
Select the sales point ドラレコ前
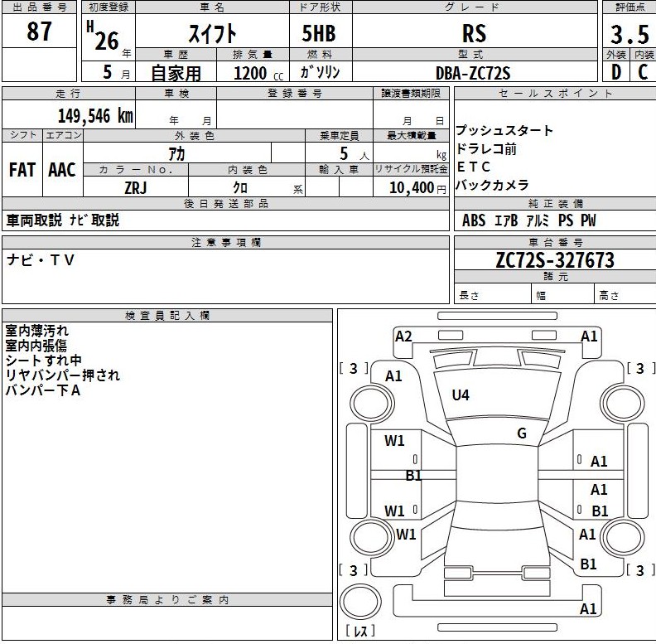[485, 148]
